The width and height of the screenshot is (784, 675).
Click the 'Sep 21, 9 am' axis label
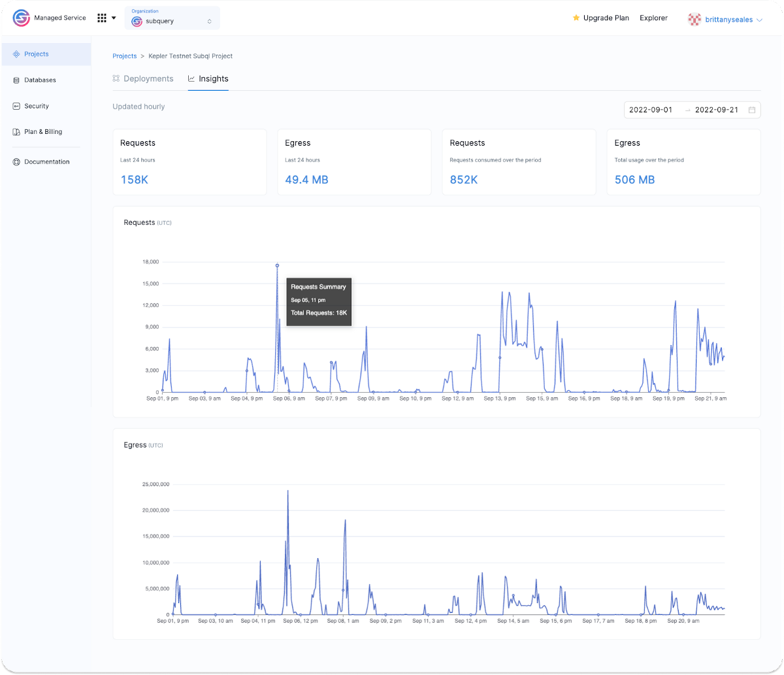click(x=711, y=398)
